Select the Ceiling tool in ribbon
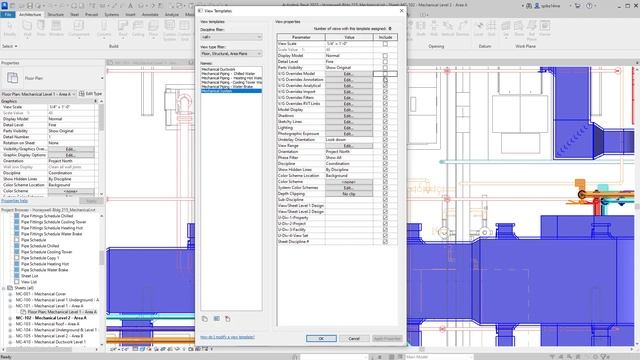 pyautogui.click(x=138, y=29)
